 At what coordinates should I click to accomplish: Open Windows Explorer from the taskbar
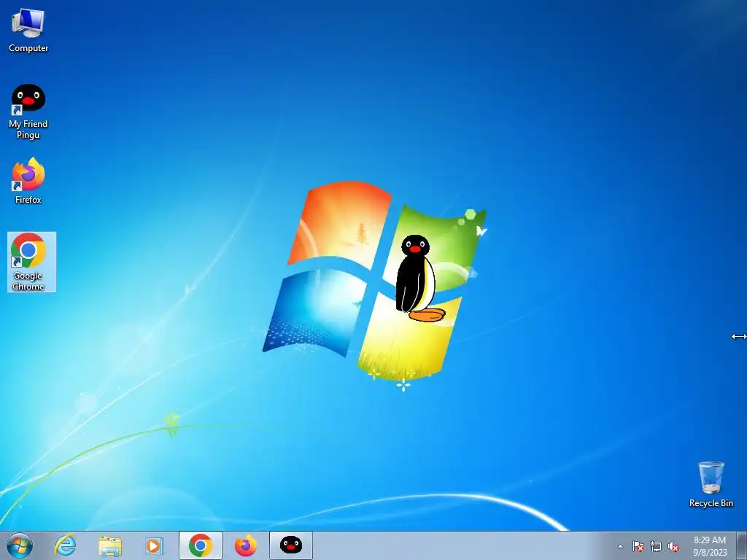[x=110, y=545]
